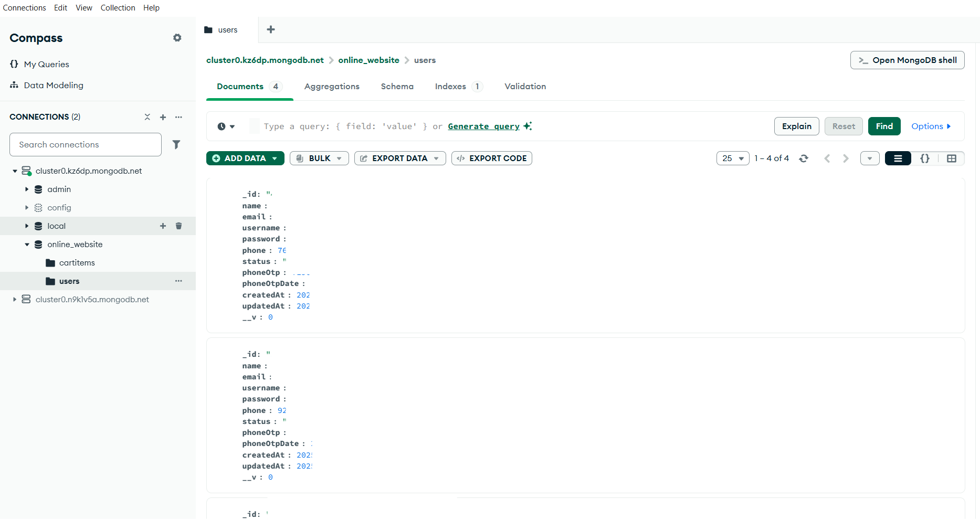Collapse cluster0.kz6dp.mongodb.net connection
This screenshot has width=980, height=520.
(x=15, y=171)
